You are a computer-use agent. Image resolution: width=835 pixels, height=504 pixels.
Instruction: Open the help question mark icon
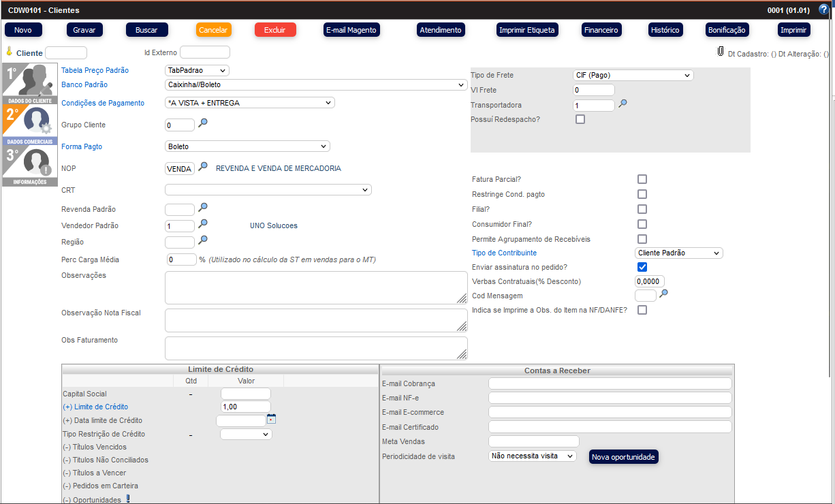pyautogui.click(x=823, y=10)
